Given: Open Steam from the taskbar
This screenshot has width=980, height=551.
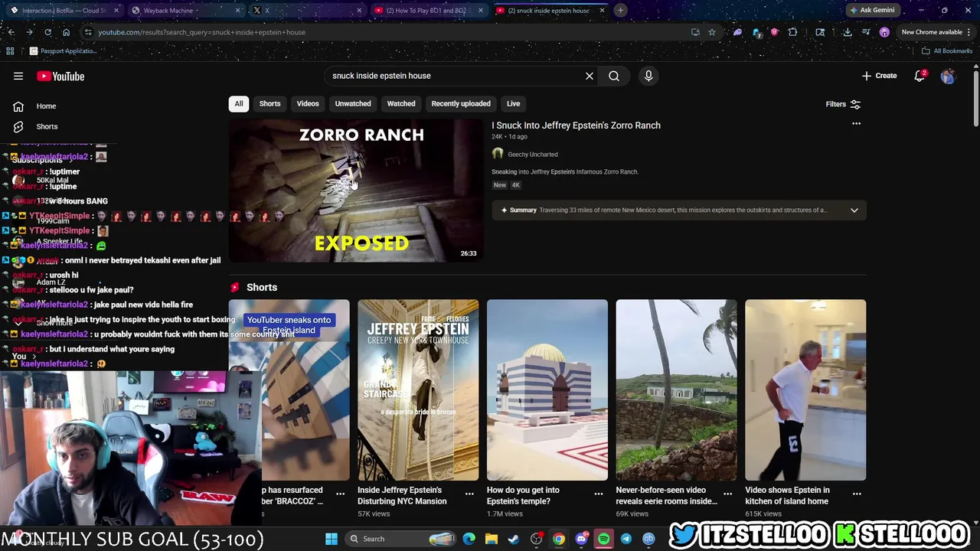Looking at the screenshot, I should coord(514,539).
